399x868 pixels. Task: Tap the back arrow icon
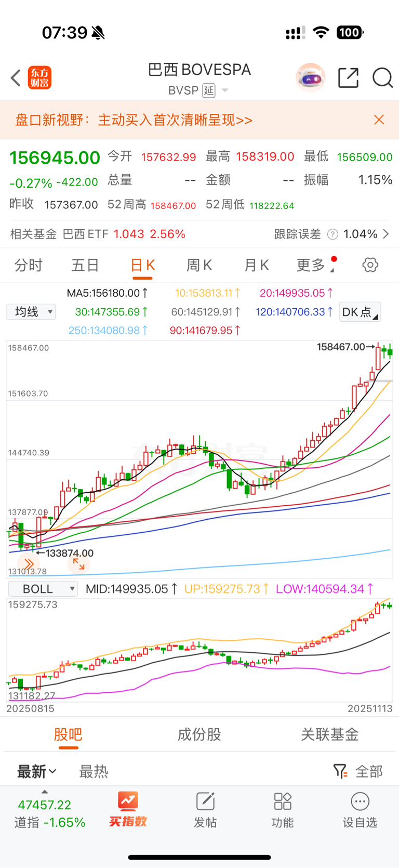[16, 78]
